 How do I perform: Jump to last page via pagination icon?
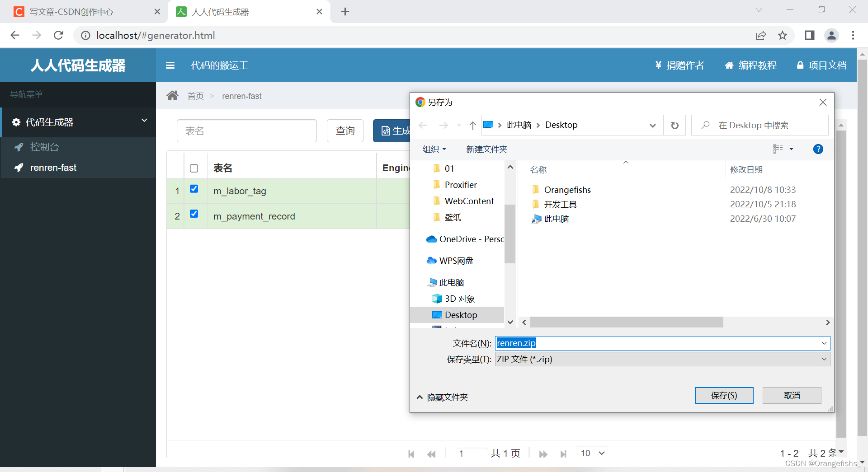563,454
